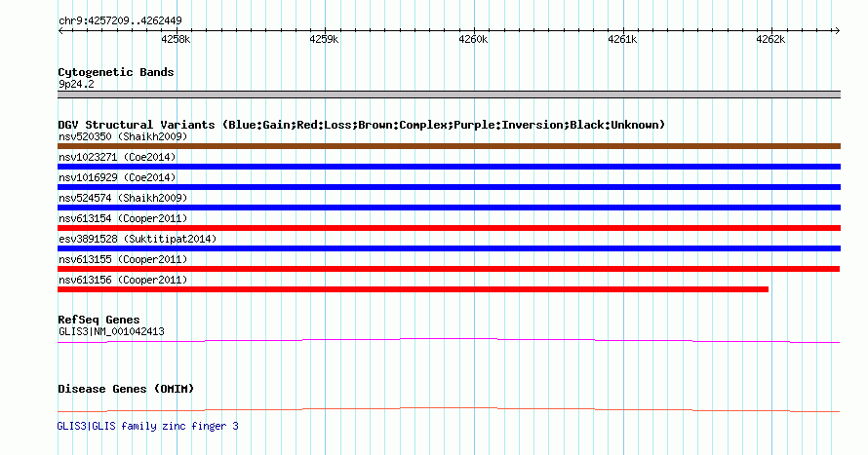Select the 9p24.2 band label
The height and width of the screenshot is (455, 868).
(x=76, y=84)
